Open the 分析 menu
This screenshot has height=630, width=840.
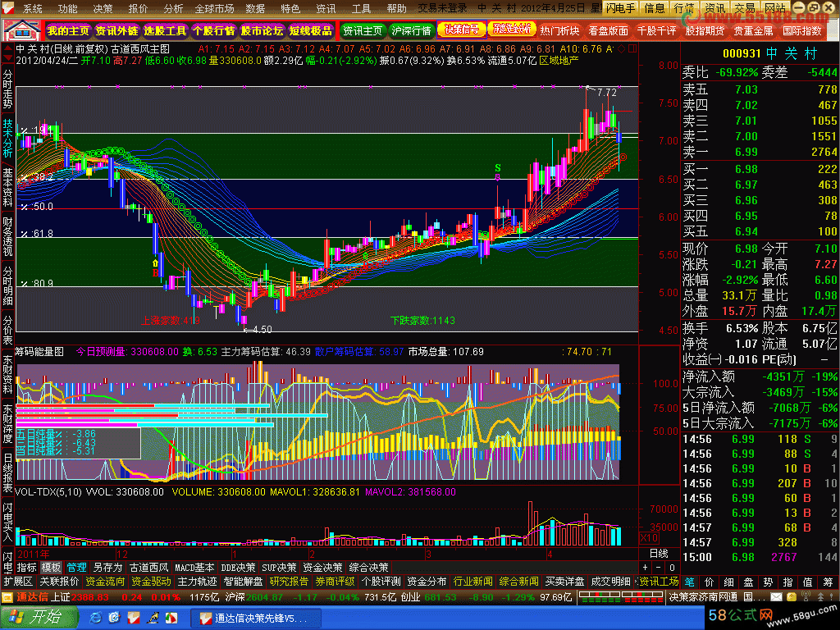[173, 8]
